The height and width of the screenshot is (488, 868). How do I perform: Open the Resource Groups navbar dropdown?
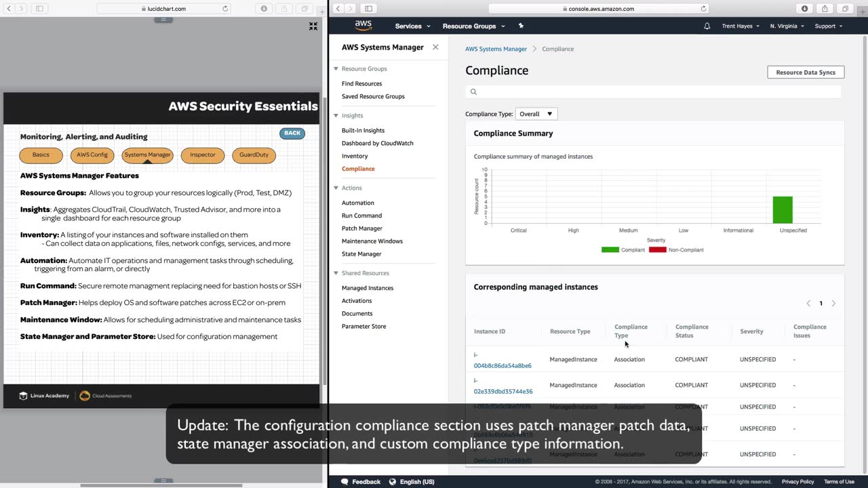473,26
